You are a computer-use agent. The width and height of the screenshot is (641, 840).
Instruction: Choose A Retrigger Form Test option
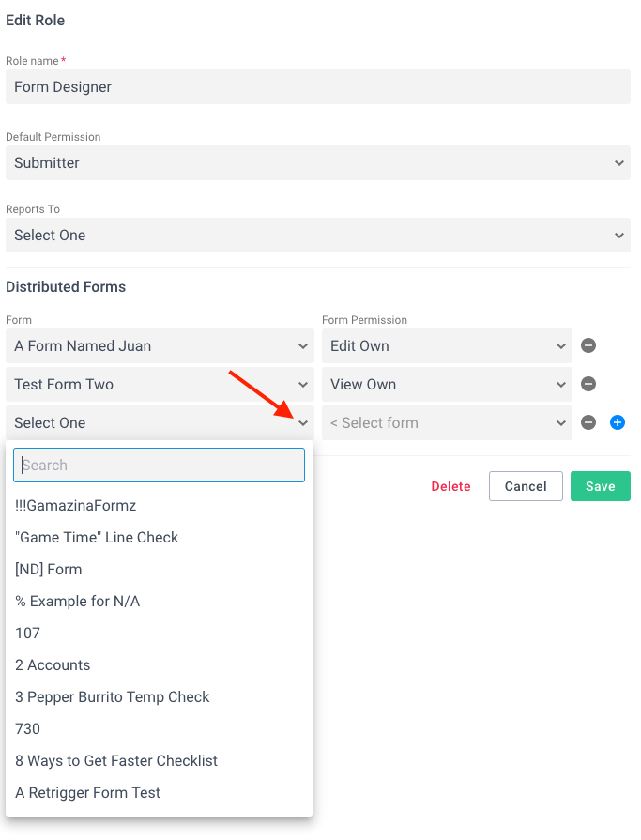(159, 792)
